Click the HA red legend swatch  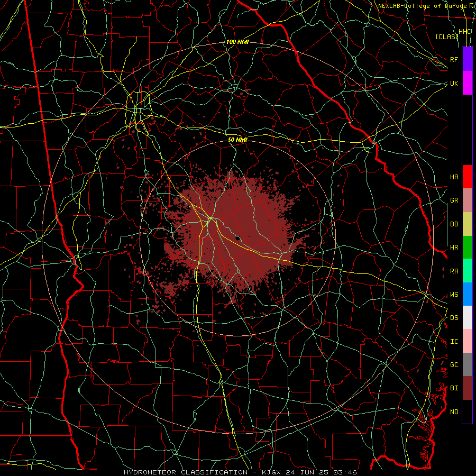pos(467,177)
